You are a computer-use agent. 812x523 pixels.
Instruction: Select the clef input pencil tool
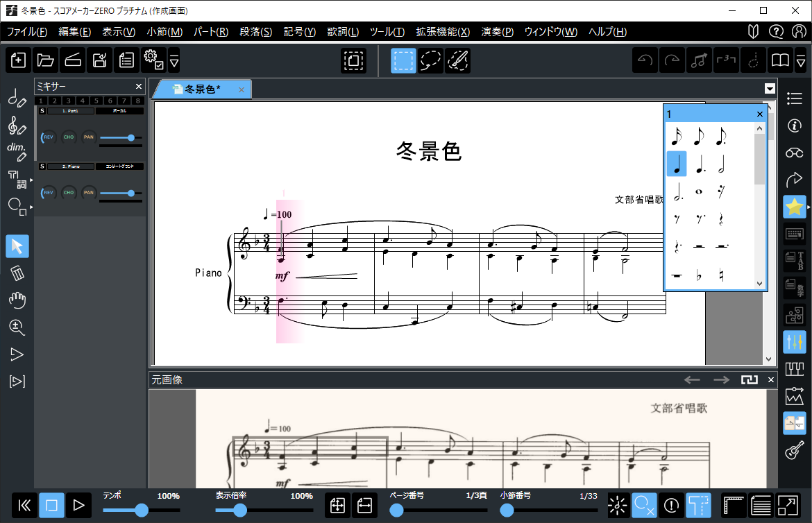17,125
